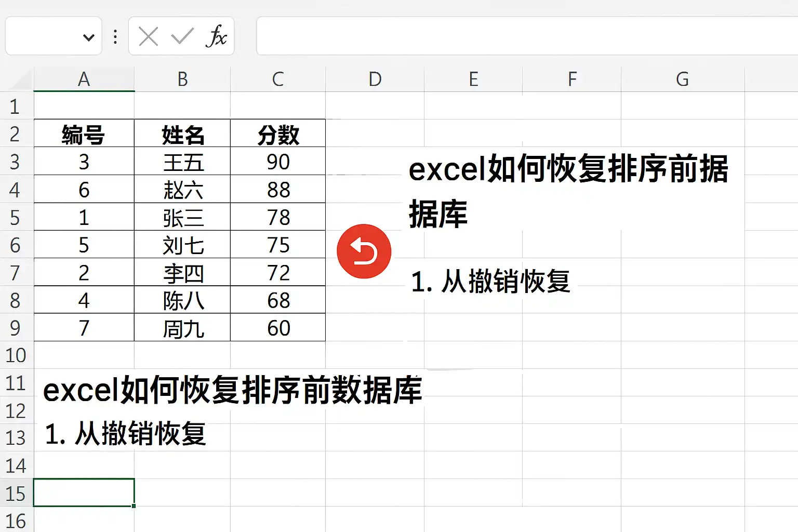This screenshot has width=798, height=532.
Task: Select the 分数 header cell
Action: [277, 134]
